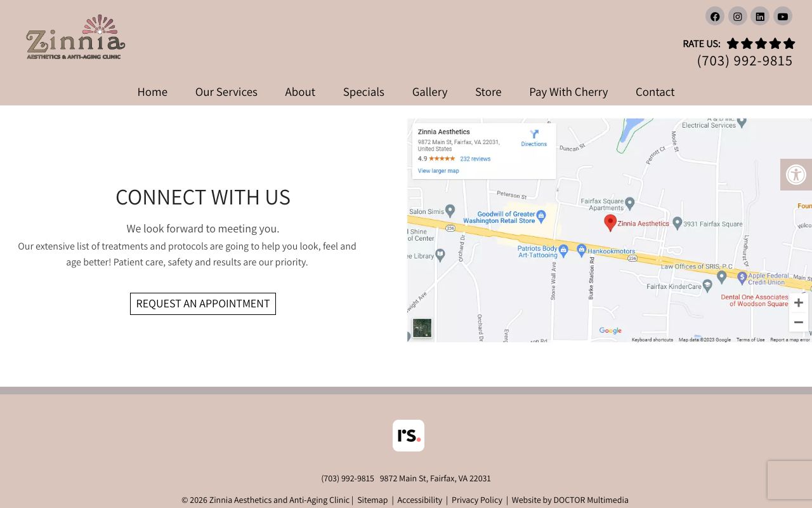The width and height of the screenshot is (812, 508).
Task: Open the accessibility widget icon
Action: click(796, 175)
